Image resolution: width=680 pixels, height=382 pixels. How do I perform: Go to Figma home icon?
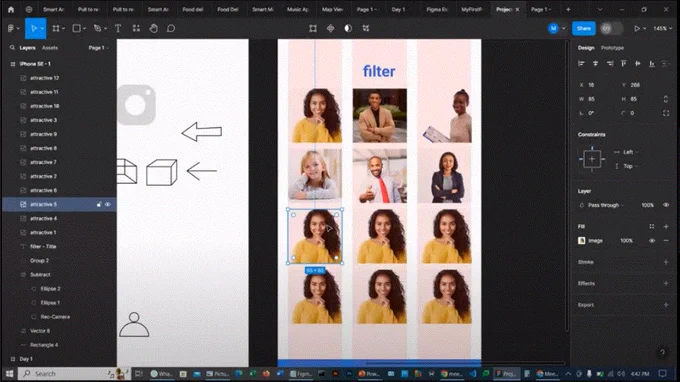pos(11,9)
